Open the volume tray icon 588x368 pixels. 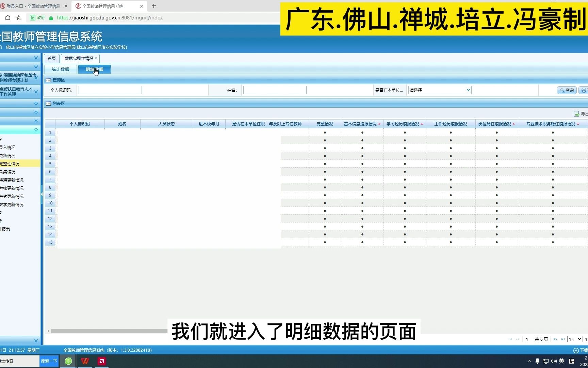(x=554, y=361)
